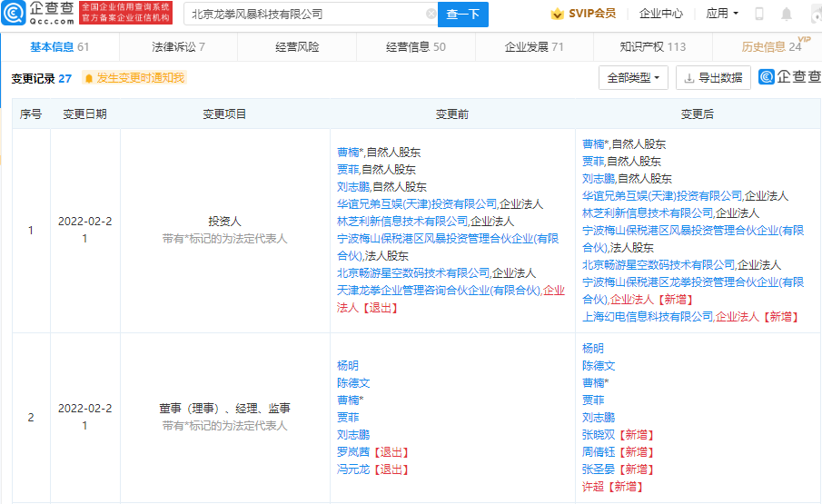Open the 应用 dropdown menu
Screen dimensions: 822x504
(722, 14)
